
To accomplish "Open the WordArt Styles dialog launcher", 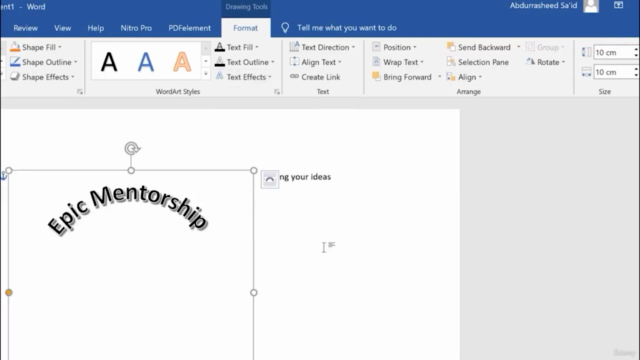I will 277,92.
